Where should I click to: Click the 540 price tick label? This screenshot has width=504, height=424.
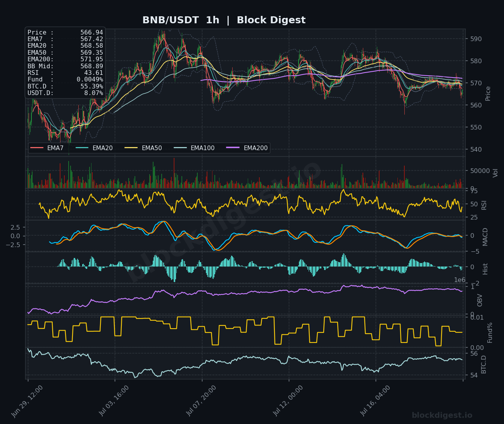[x=475, y=149]
